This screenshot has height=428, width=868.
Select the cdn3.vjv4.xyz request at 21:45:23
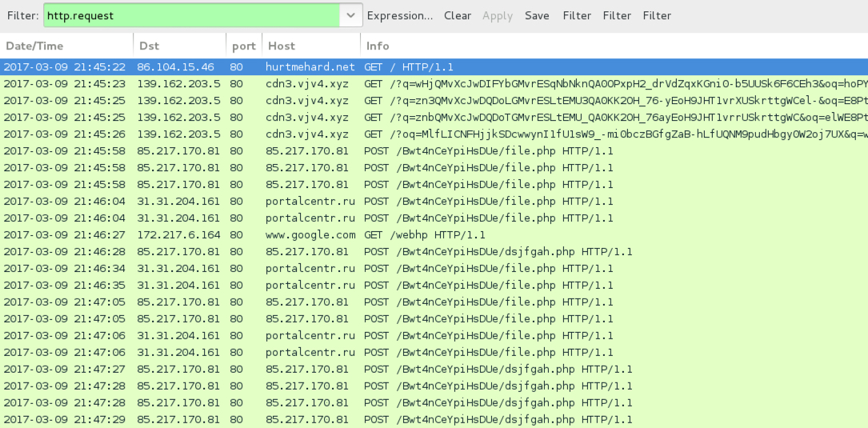tap(432, 84)
